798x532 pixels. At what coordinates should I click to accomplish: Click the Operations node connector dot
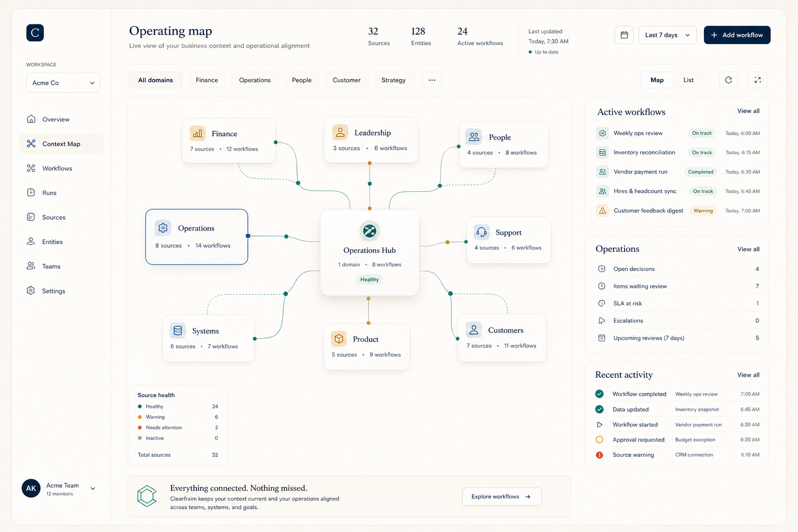tap(248, 236)
